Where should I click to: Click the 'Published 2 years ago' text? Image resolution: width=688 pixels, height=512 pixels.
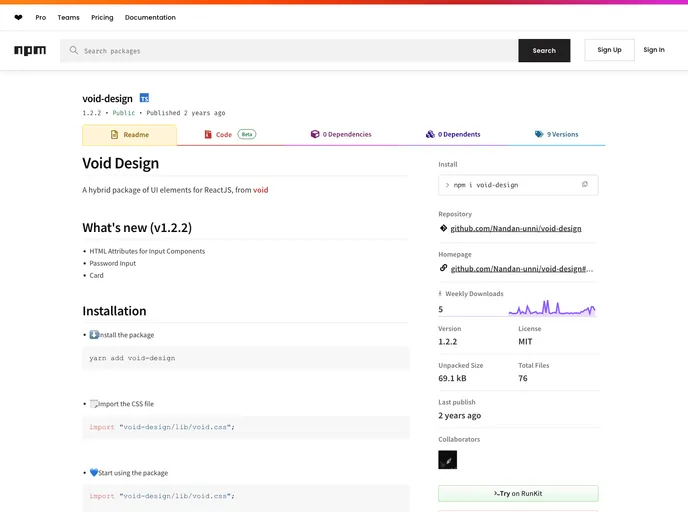tap(186, 113)
